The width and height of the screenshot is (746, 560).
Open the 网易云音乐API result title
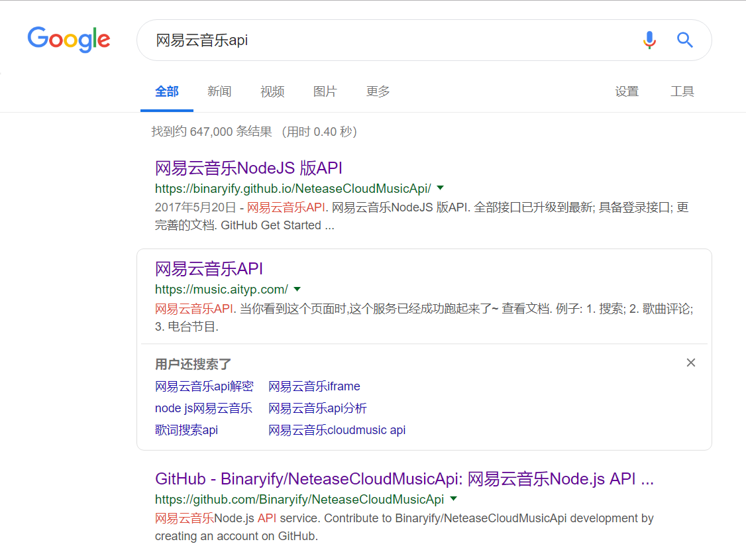coord(209,268)
